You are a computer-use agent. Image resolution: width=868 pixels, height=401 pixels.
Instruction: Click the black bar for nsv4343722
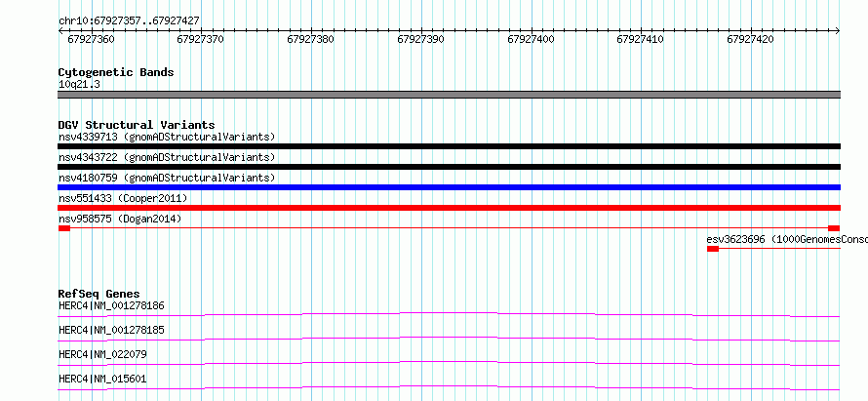pos(449,167)
